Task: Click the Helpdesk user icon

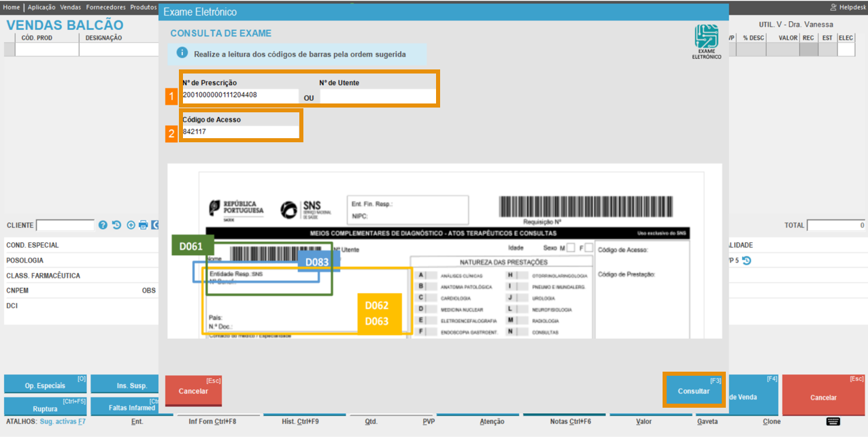Action: [833, 7]
